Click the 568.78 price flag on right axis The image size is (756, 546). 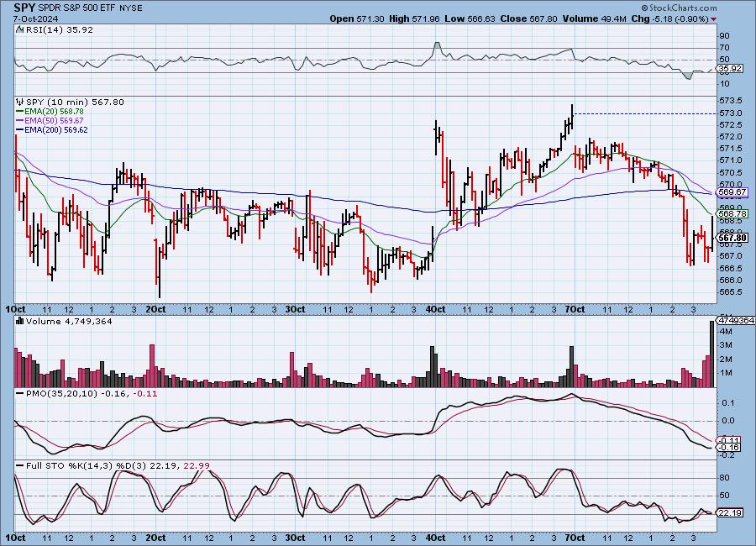pyautogui.click(x=732, y=213)
